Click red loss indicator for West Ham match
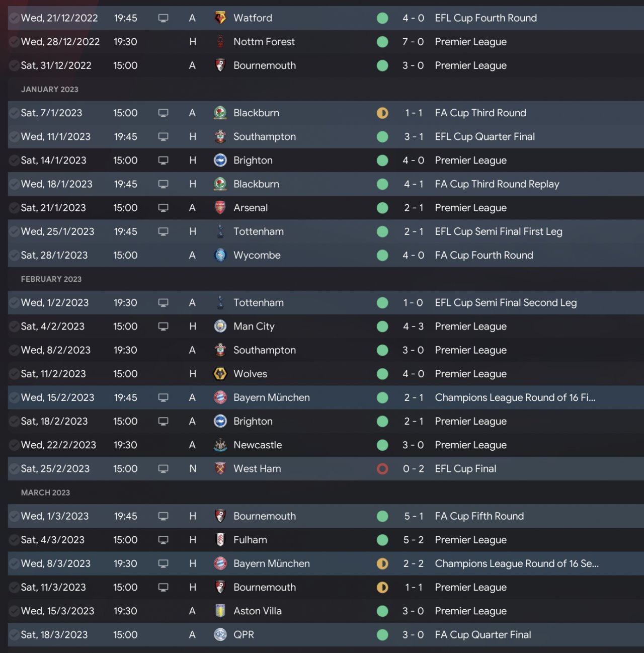Viewport: 644px width, 653px height. (382, 469)
